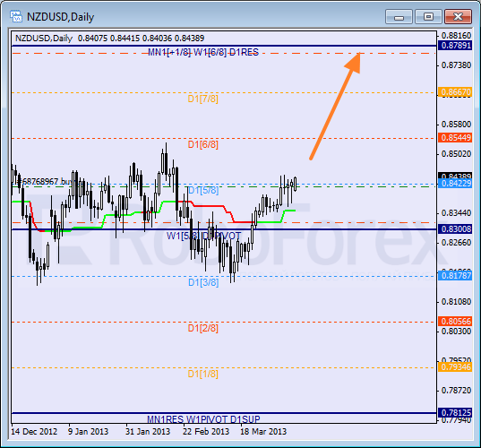Select the 0.80566 price level tag
481x448 pixels.
pyautogui.click(x=455, y=322)
